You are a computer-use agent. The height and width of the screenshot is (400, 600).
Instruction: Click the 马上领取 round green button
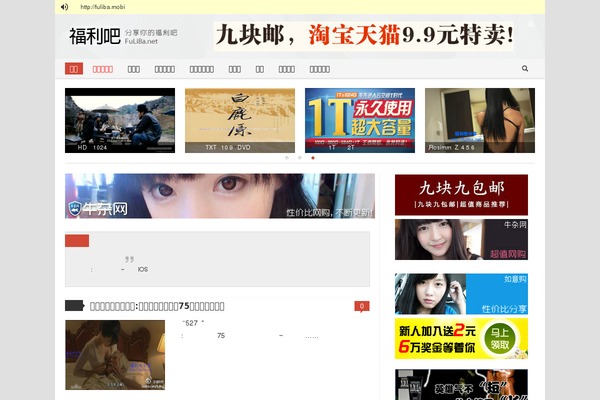pyautogui.click(x=500, y=339)
